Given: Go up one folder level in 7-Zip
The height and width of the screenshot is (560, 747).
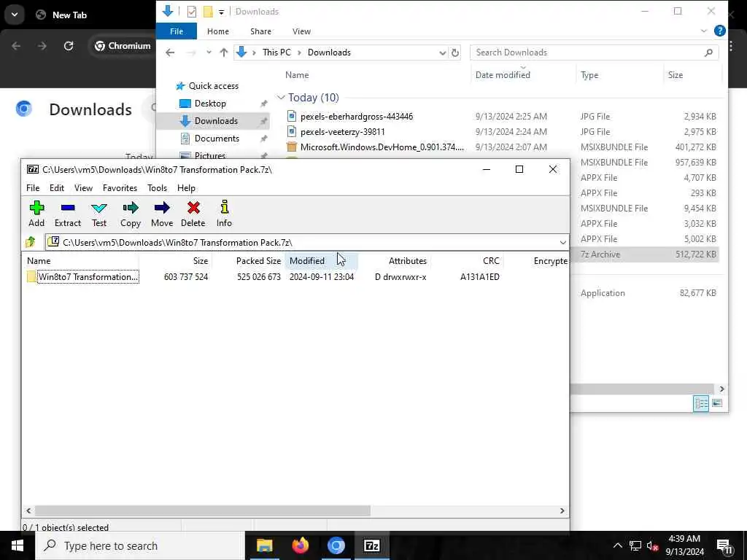Looking at the screenshot, I should (31, 242).
